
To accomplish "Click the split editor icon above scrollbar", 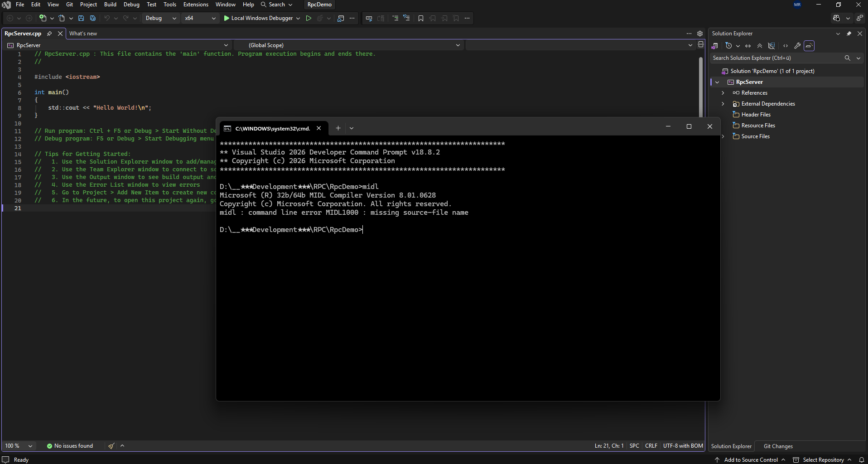I will pyautogui.click(x=701, y=44).
